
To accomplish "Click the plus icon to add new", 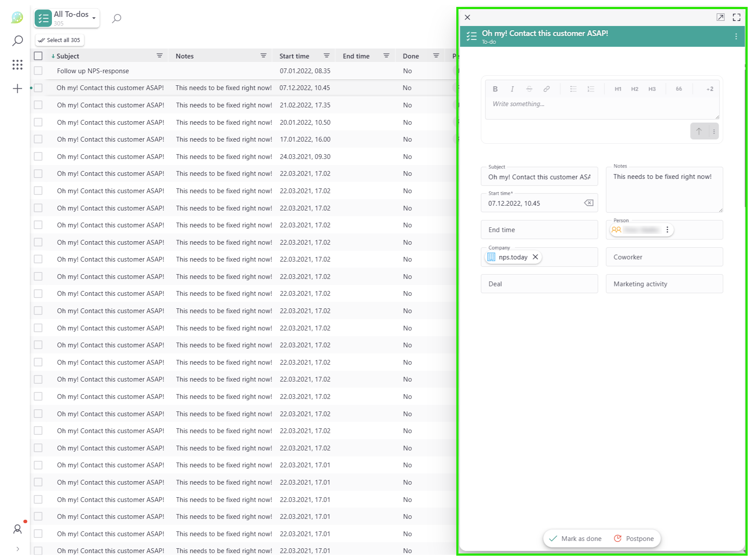I will [x=17, y=89].
